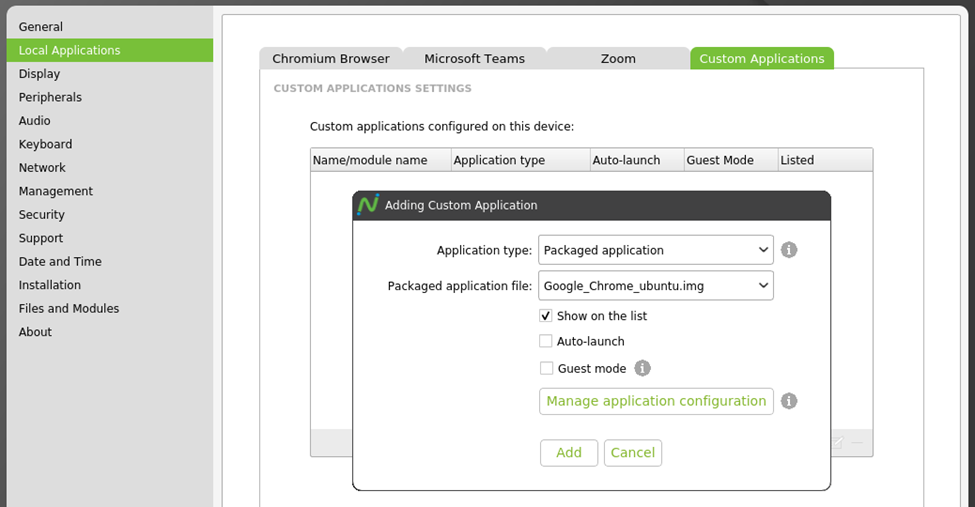Open the Application type dropdown
Viewport: 975px width, 507px height.
tap(656, 250)
